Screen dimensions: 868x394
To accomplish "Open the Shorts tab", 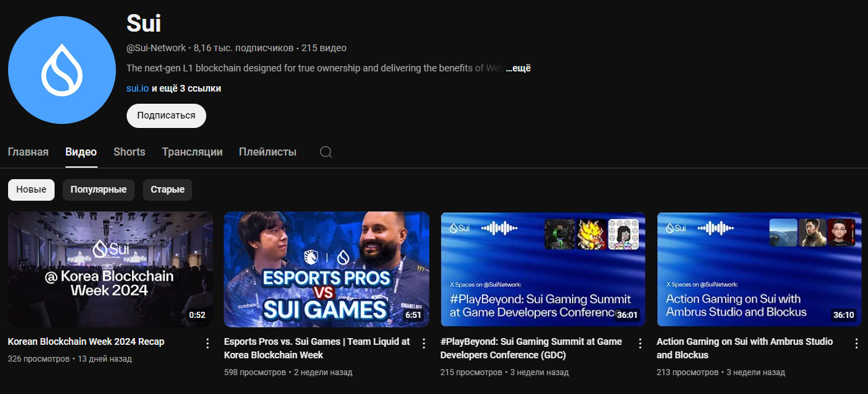I will pos(129,152).
